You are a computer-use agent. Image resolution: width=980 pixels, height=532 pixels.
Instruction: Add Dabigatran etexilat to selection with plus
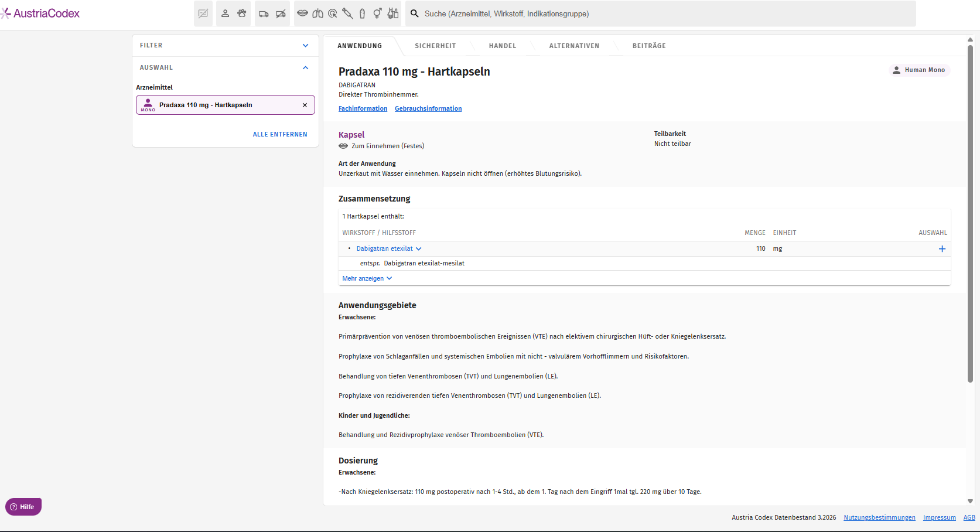[942, 248]
